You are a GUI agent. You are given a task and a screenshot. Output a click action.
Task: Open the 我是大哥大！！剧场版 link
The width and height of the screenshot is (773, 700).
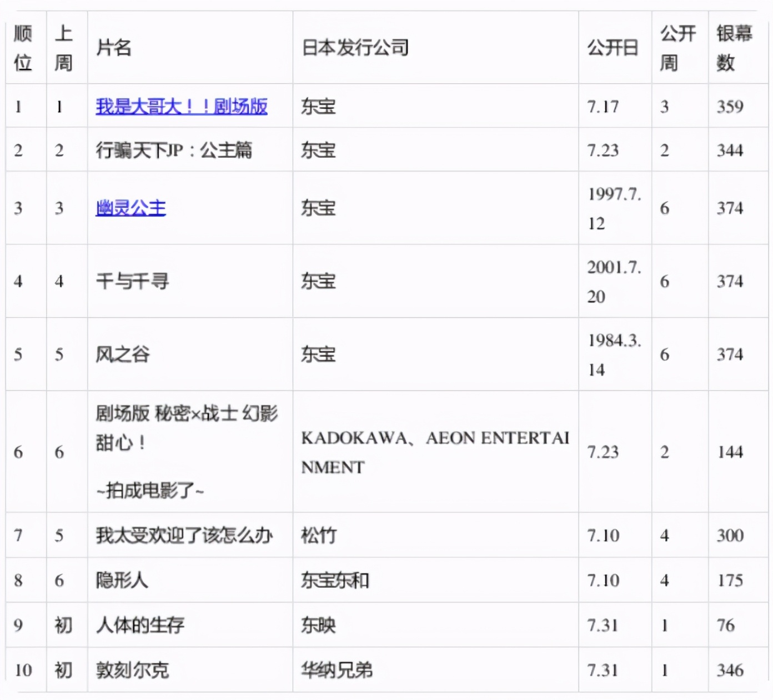pos(182,106)
